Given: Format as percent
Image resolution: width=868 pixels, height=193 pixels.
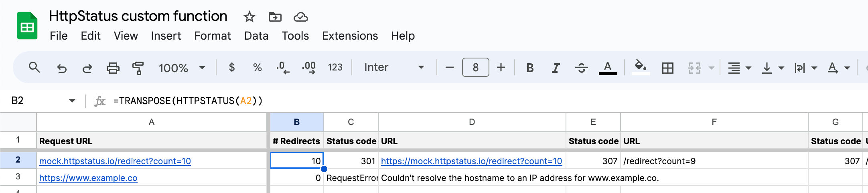Looking at the screenshot, I should (x=257, y=67).
